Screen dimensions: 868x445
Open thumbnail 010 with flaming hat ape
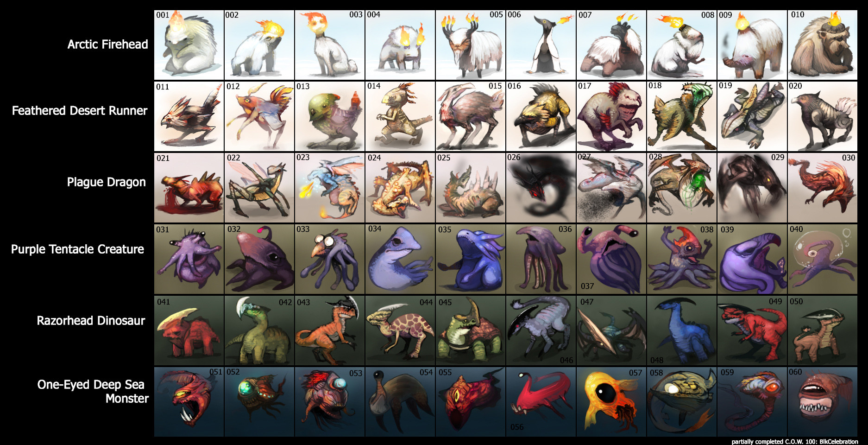pyautogui.click(x=823, y=45)
